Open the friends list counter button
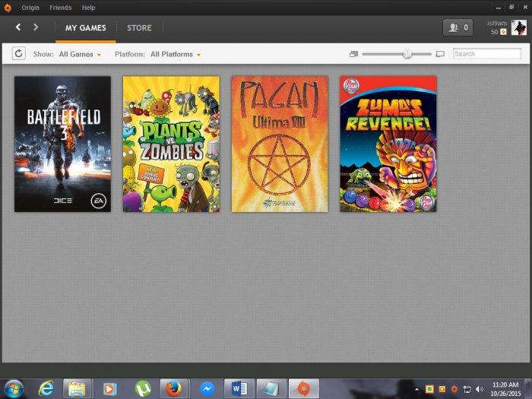The image size is (532, 399). pos(458,27)
